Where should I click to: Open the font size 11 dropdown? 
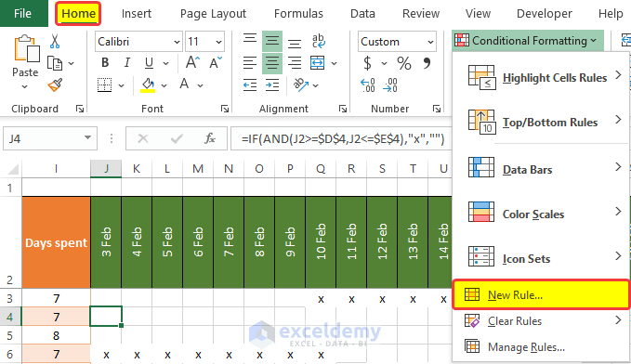(x=218, y=42)
